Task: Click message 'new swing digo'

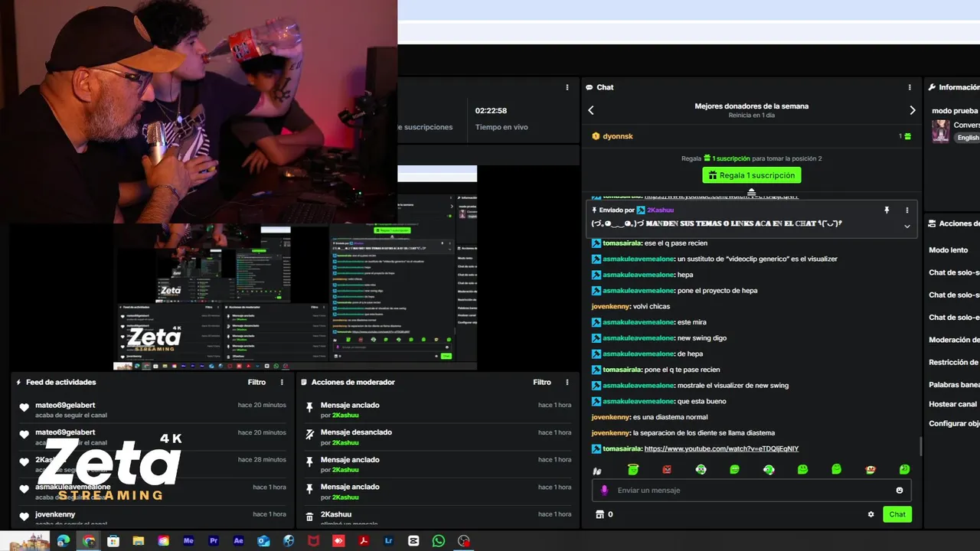Action: pos(701,338)
